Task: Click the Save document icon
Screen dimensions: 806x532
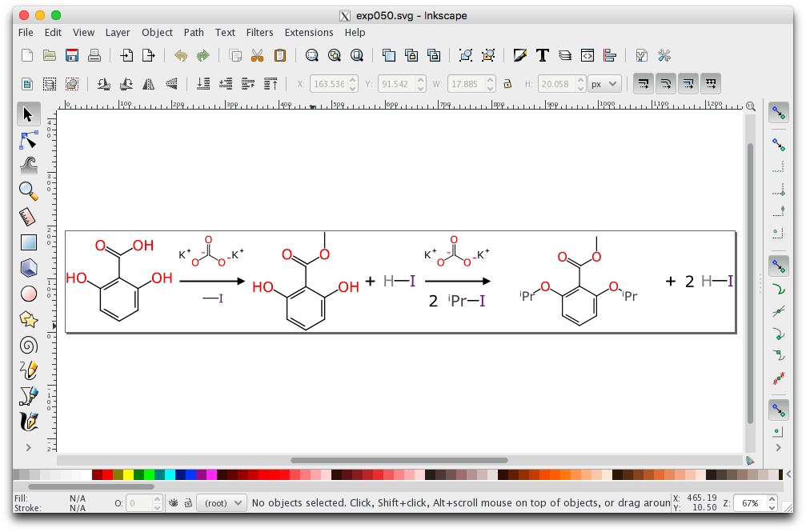Action: click(x=72, y=55)
